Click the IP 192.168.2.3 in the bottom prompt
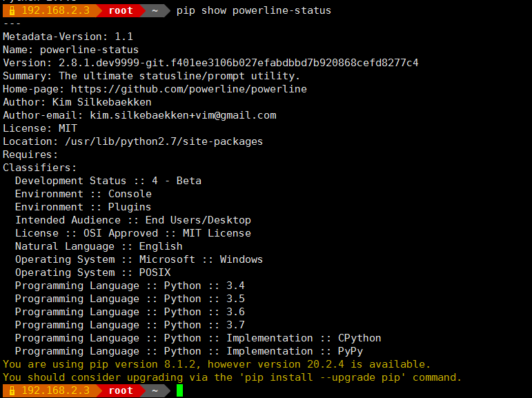532x398 pixels. click(x=56, y=390)
